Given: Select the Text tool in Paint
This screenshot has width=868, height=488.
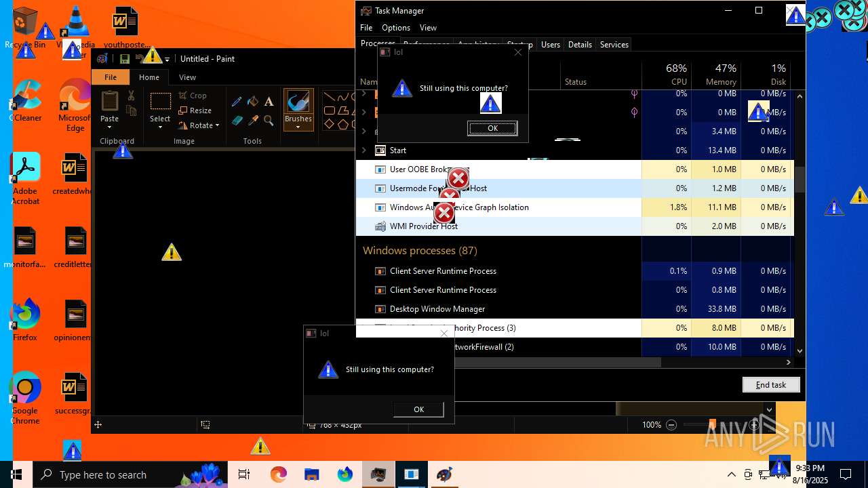Looking at the screenshot, I should pyautogui.click(x=269, y=102).
